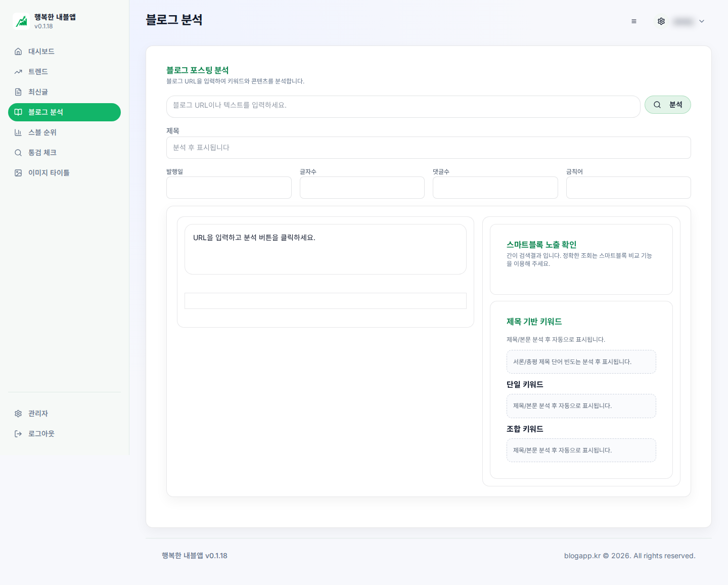Click the 스블 순위 bar chart icon
728x585 pixels.
pyautogui.click(x=18, y=132)
